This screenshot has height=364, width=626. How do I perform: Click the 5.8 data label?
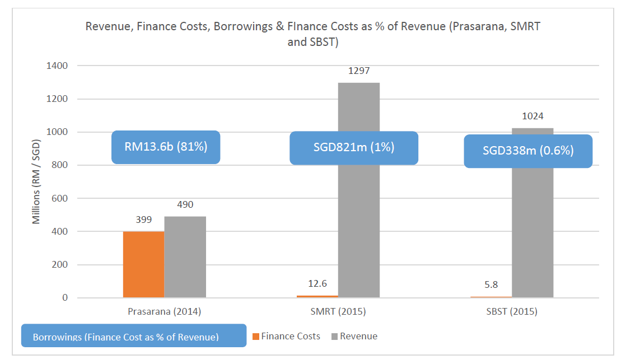point(491,285)
